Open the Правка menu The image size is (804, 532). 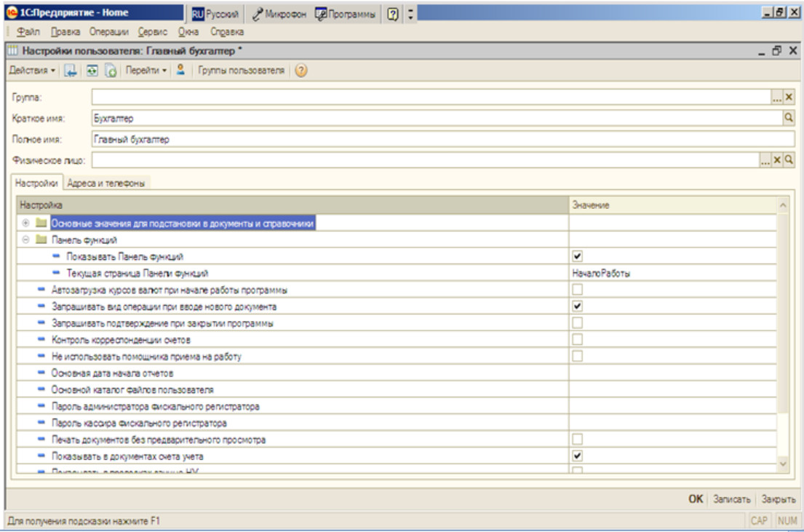tap(65, 32)
